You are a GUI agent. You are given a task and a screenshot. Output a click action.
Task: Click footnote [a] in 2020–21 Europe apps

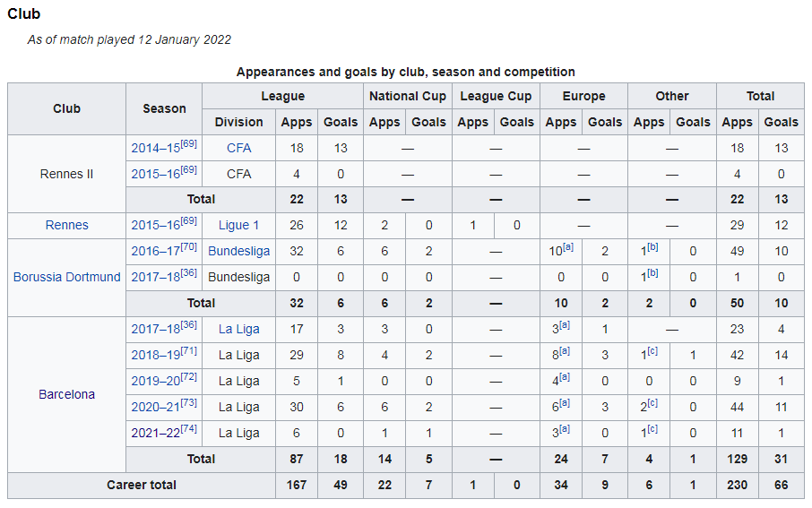click(565, 403)
